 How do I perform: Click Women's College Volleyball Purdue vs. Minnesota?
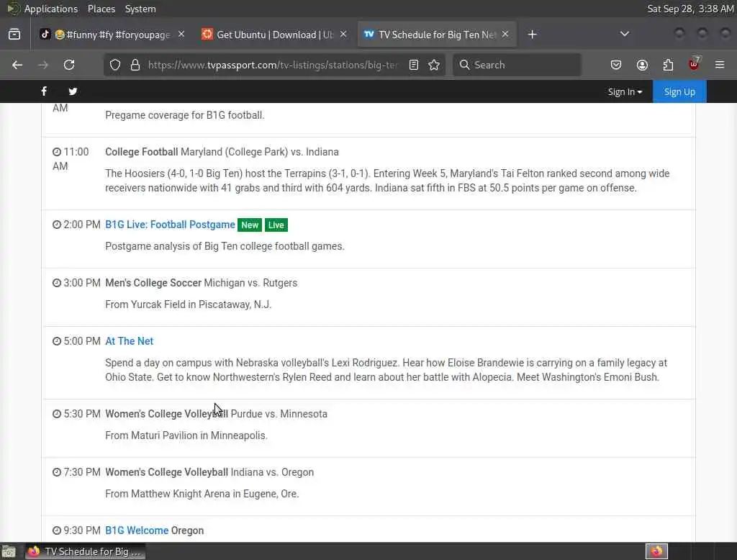tap(216, 414)
